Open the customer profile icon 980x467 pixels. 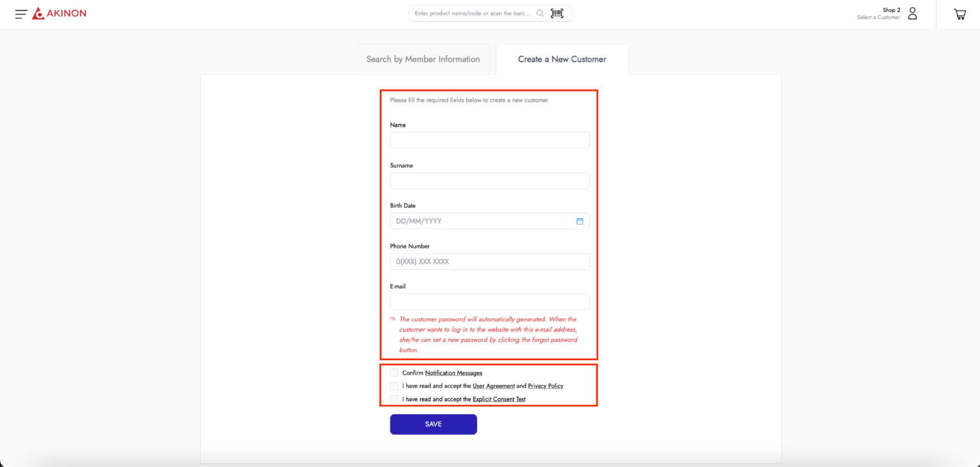point(912,14)
